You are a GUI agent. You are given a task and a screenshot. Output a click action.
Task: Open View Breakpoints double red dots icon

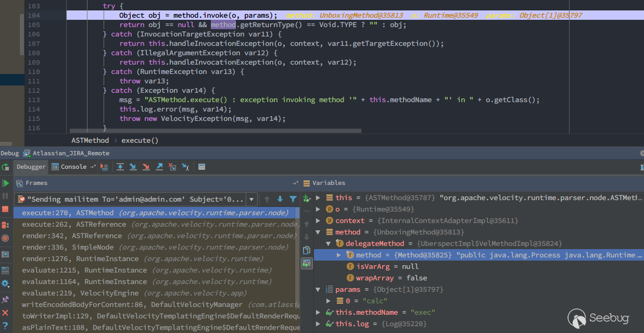(5, 225)
